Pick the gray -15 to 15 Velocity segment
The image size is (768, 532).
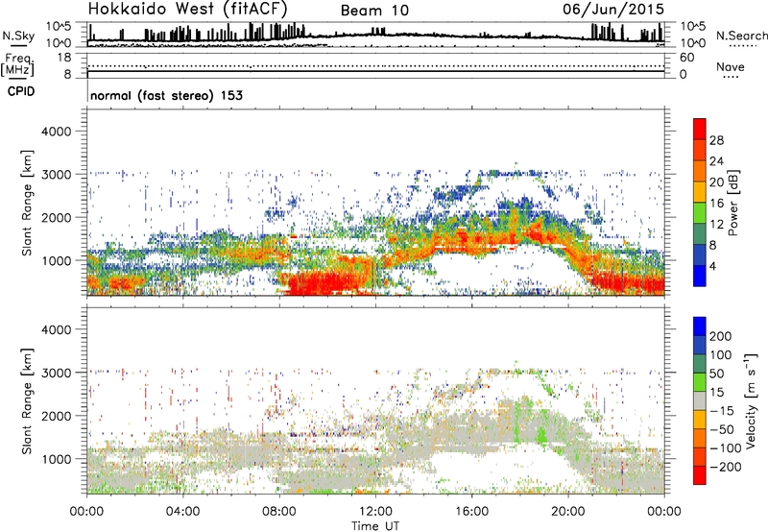click(x=700, y=400)
